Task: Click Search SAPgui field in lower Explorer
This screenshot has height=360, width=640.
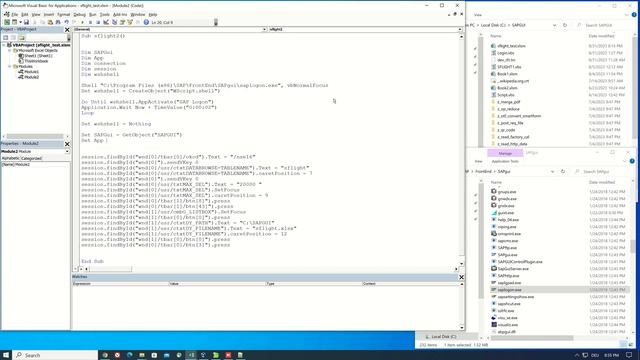Action: 602,171
